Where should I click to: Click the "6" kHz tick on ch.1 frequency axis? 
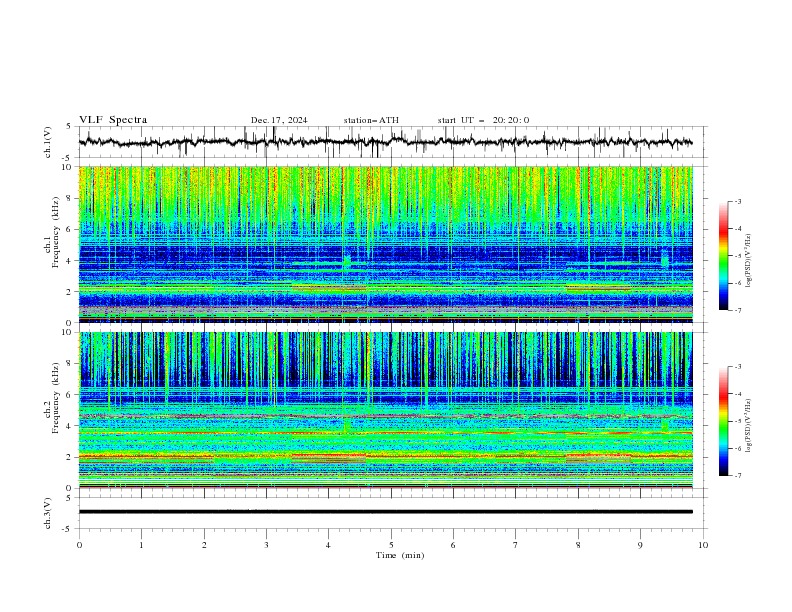70,229
